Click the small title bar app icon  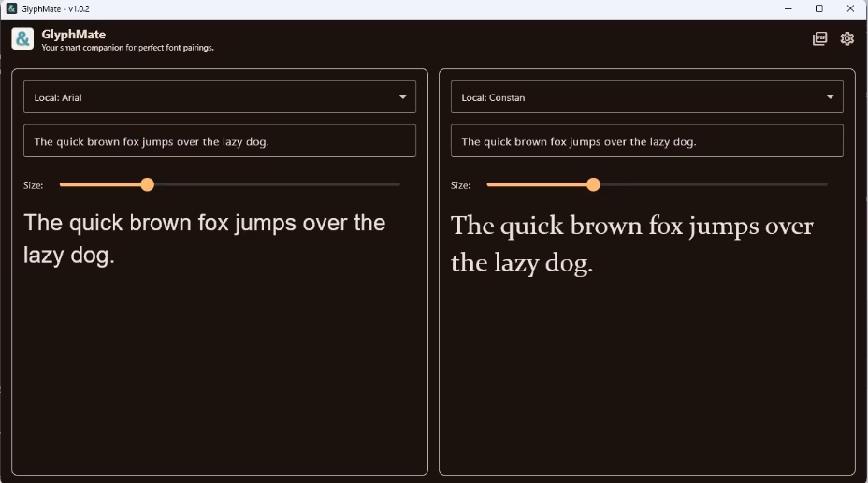[11, 8]
